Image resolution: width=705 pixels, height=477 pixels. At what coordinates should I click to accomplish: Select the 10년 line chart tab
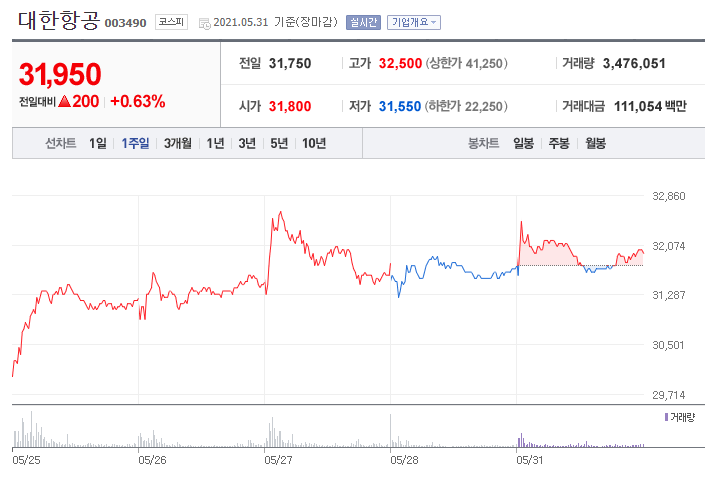click(x=314, y=143)
